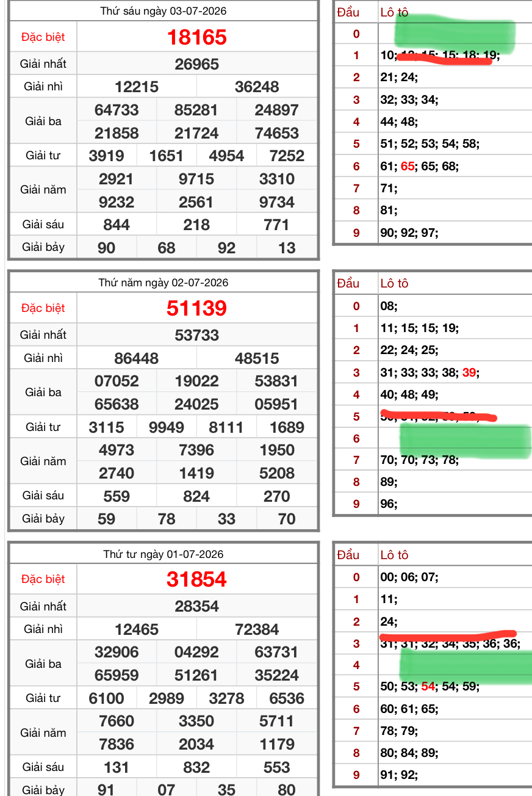Select the Giải nhất number 28354

click(x=196, y=606)
